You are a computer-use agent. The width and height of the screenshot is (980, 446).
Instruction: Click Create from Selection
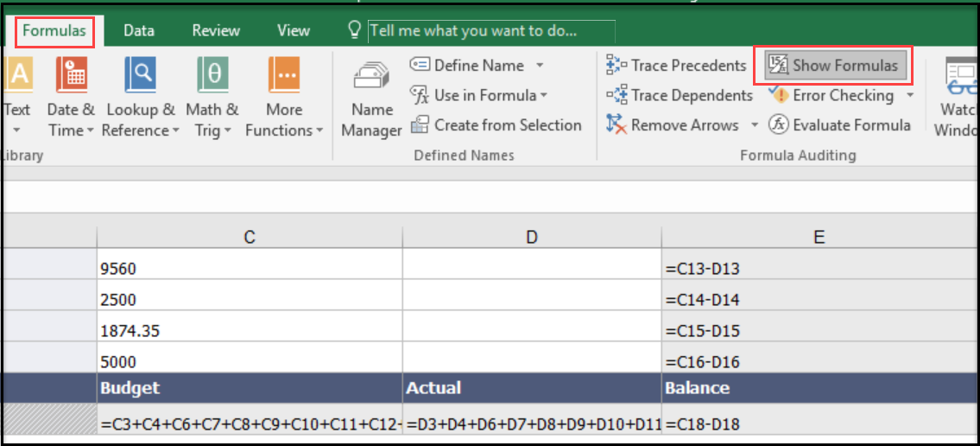tap(496, 125)
